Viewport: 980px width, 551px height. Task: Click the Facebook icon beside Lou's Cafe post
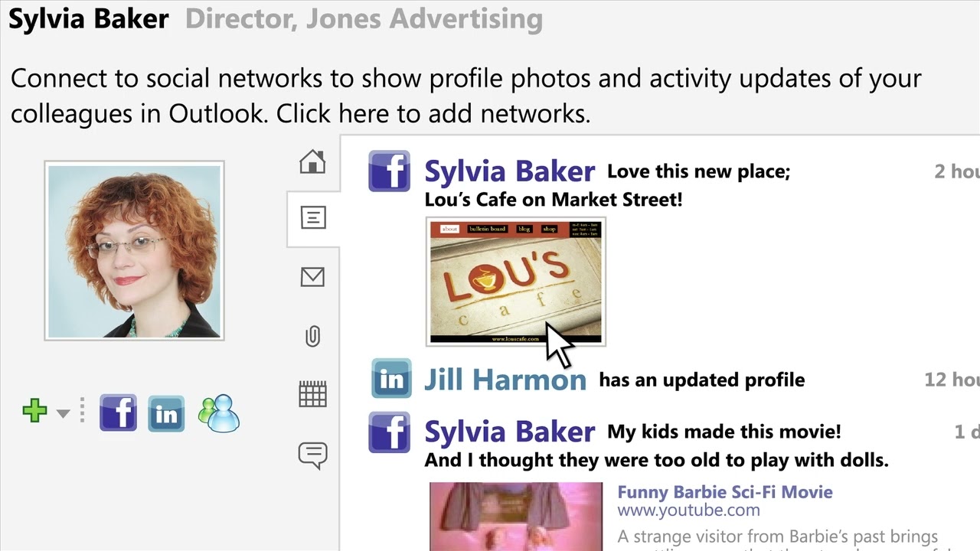tap(389, 171)
